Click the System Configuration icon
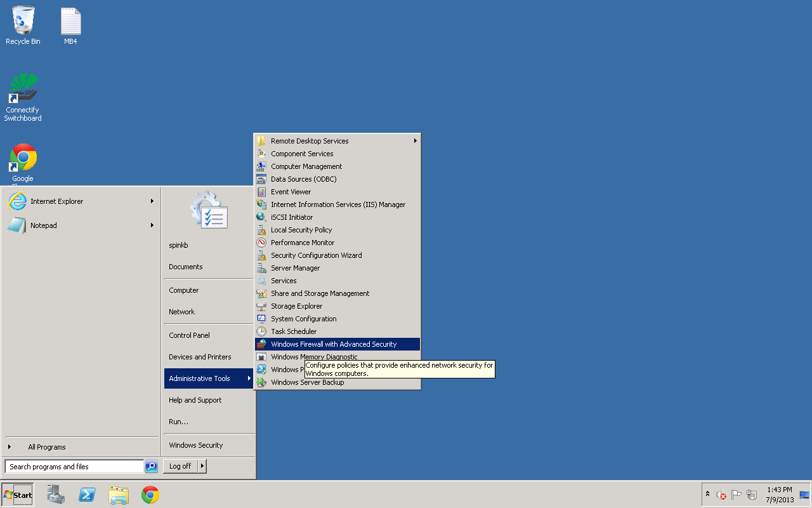Viewport: 812px width, 508px height. pos(261,319)
